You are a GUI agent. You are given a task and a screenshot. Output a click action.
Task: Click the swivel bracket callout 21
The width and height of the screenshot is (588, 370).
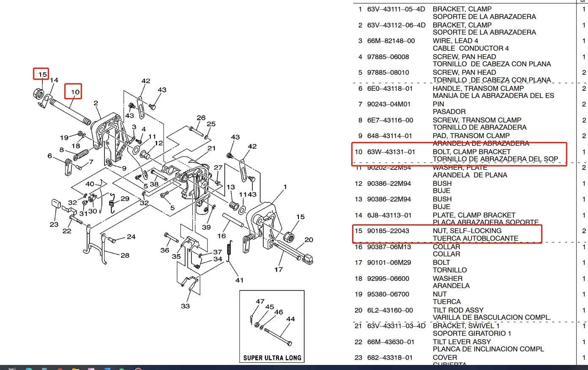pos(211,148)
